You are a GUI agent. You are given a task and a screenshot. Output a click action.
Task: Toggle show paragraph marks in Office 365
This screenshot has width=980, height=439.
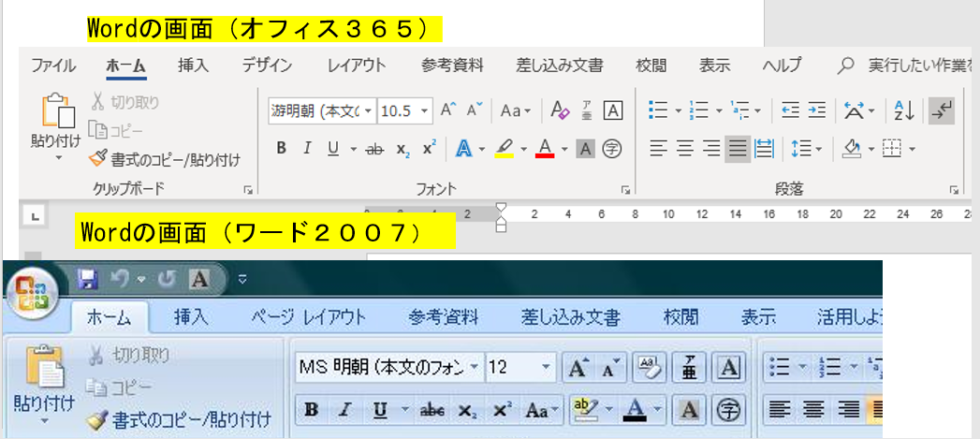[x=942, y=110]
